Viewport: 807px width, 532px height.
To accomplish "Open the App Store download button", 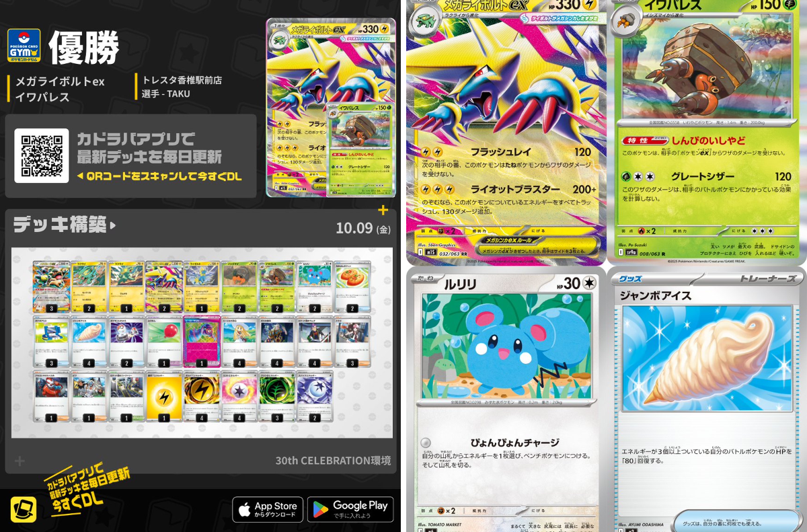I will (x=268, y=510).
